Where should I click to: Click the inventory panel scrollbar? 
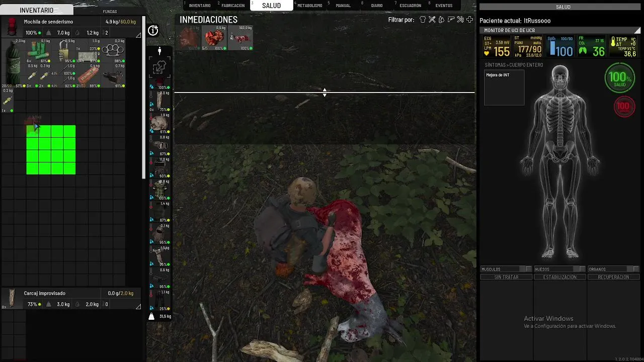pyautogui.click(x=144, y=98)
